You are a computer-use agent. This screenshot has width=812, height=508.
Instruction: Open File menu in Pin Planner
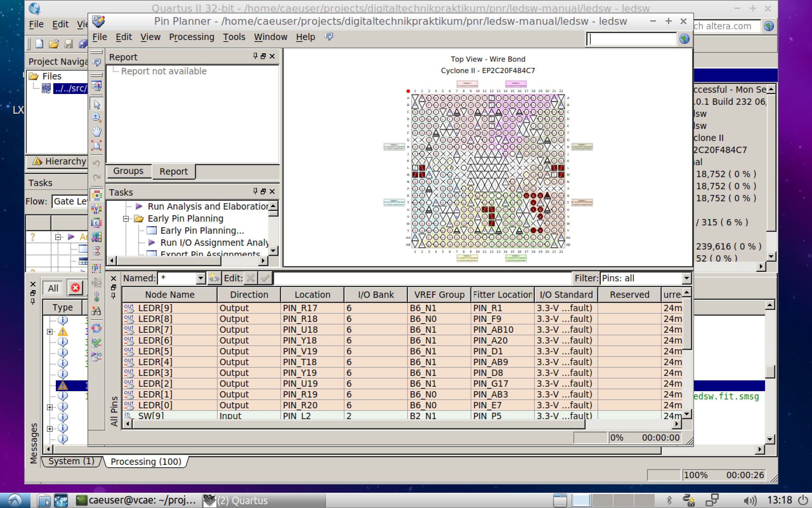point(100,37)
